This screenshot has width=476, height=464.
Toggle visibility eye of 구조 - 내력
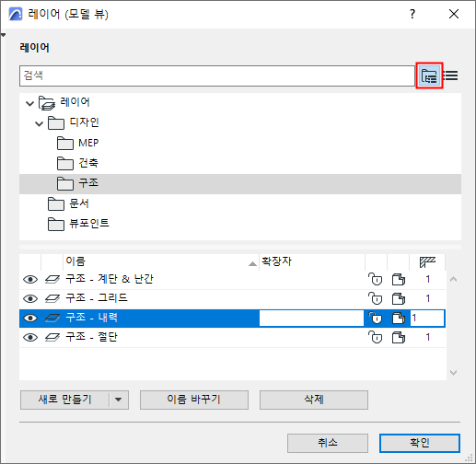(30, 319)
